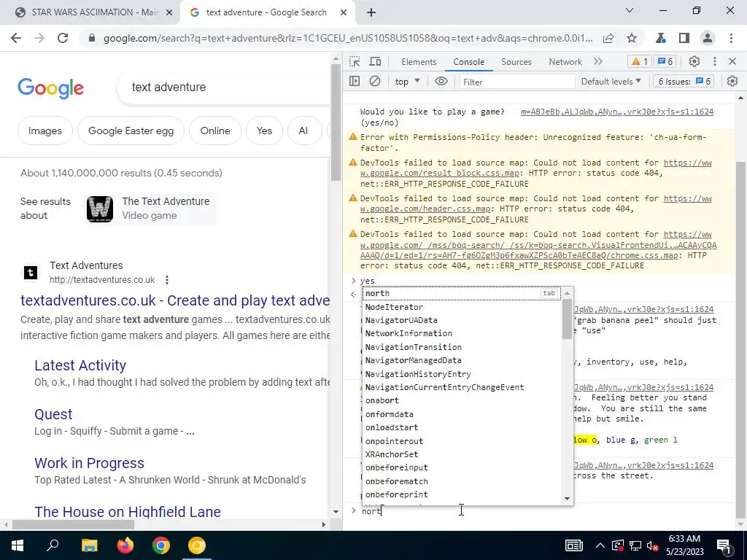Open the Chrome three-dot menu

click(731, 39)
